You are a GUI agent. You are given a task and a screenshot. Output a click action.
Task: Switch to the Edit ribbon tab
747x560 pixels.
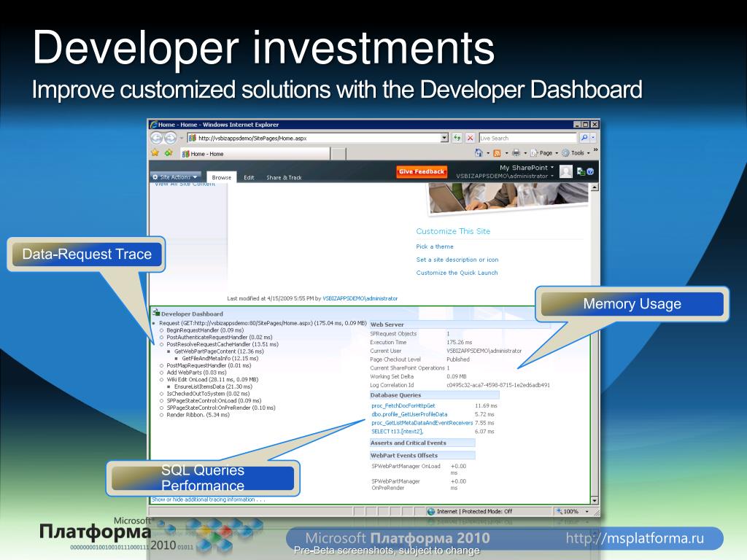pos(249,178)
